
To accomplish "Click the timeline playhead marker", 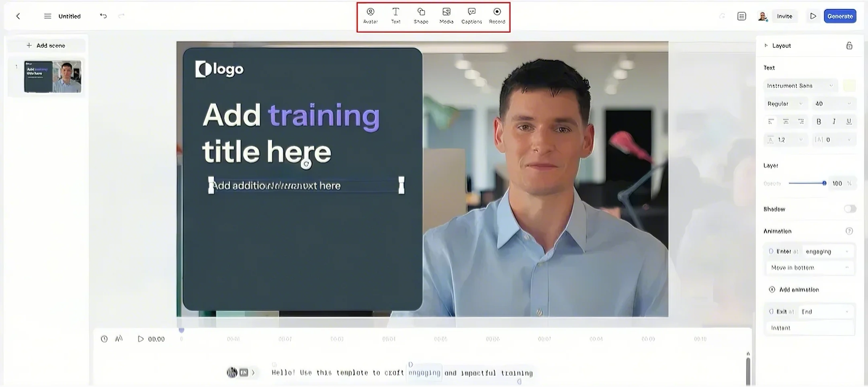I will pos(181,330).
